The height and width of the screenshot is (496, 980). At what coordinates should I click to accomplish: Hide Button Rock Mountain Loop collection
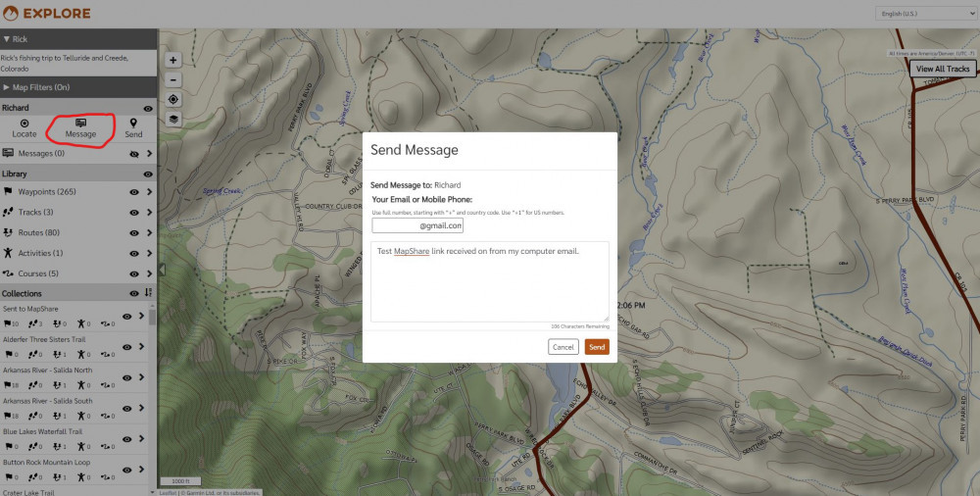126,470
